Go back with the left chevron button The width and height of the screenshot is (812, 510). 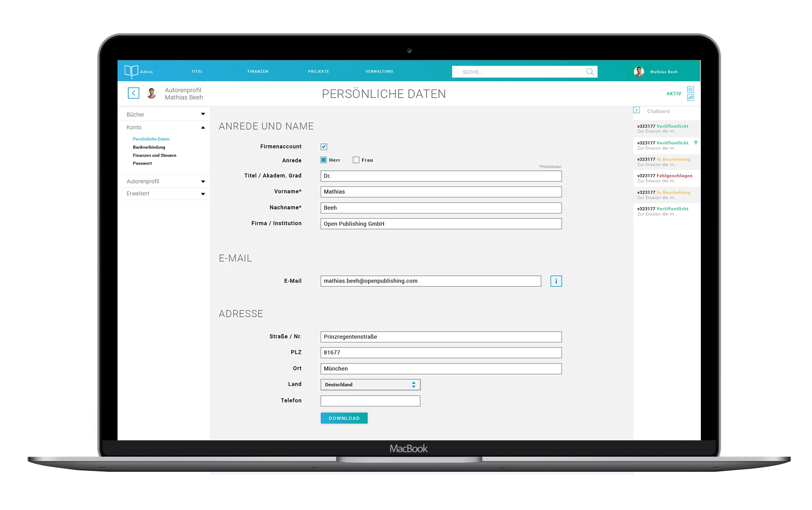[x=133, y=93]
